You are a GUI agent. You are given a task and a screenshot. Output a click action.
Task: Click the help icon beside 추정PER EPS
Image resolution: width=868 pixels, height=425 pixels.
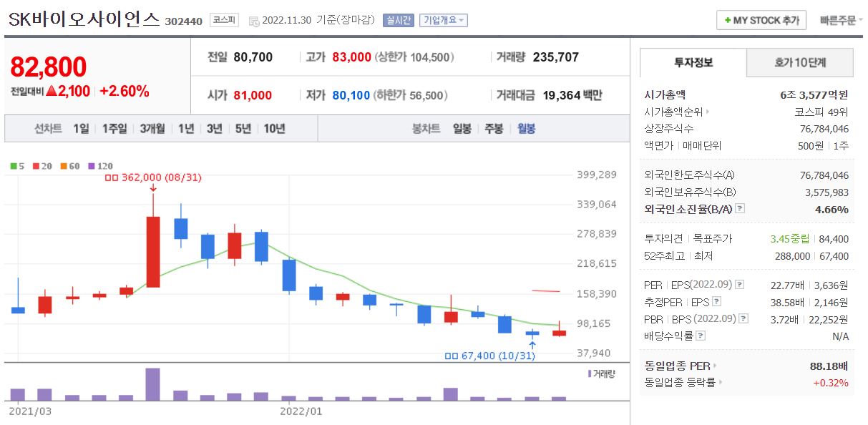coord(717,302)
